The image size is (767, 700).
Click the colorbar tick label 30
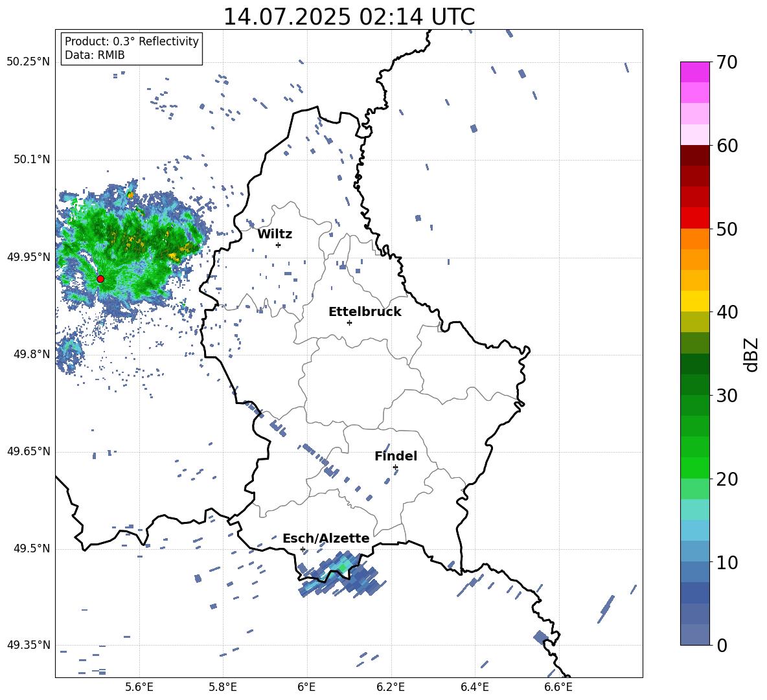(726, 396)
